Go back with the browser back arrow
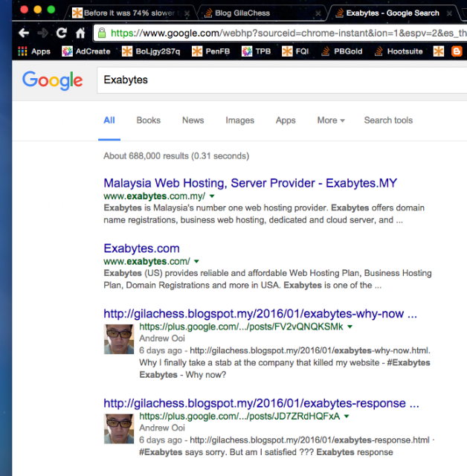The width and height of the screenshot is (467, 476). point(24,33)
